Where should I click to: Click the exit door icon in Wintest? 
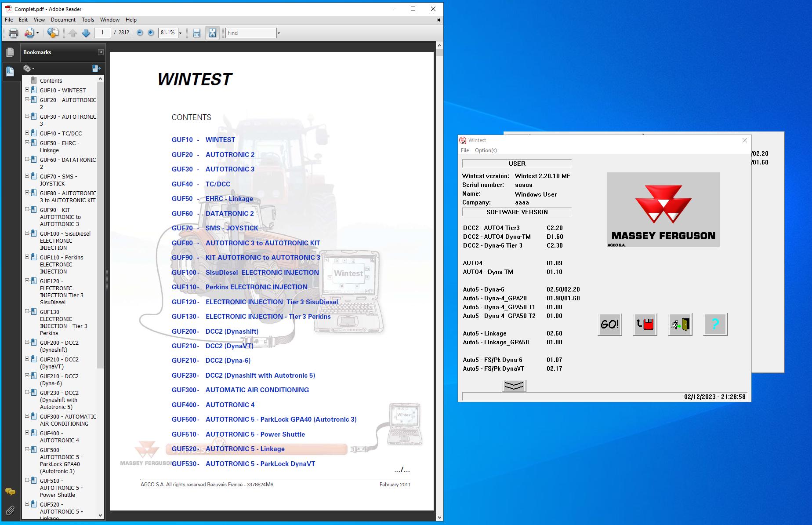680,324
